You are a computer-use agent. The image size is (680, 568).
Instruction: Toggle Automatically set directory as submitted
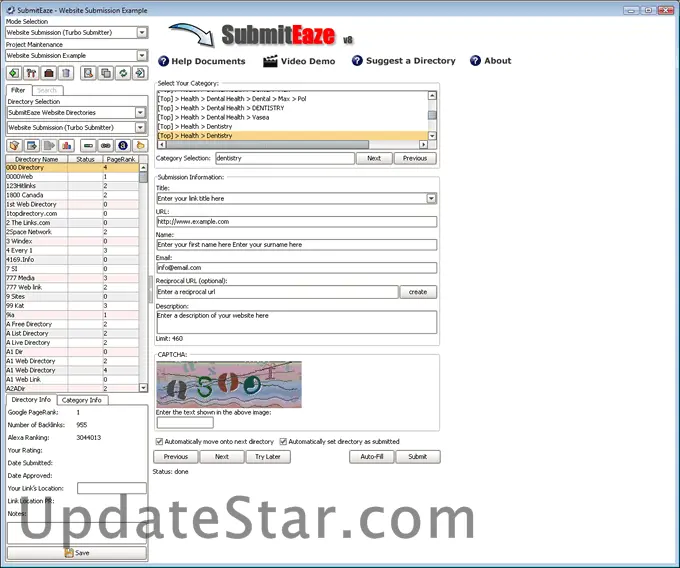pyautogui.click(x=283, y=441)
